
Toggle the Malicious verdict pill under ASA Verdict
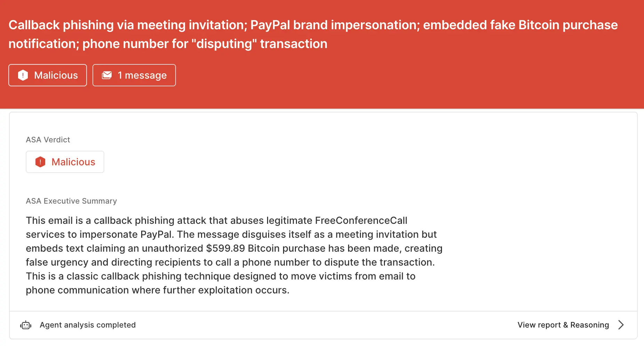65,162
